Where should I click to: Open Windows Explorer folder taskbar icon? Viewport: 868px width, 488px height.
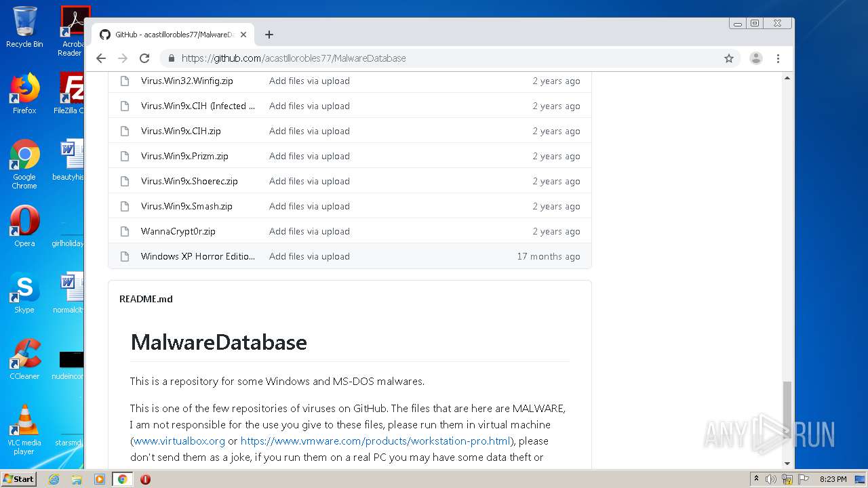point(77,479)
